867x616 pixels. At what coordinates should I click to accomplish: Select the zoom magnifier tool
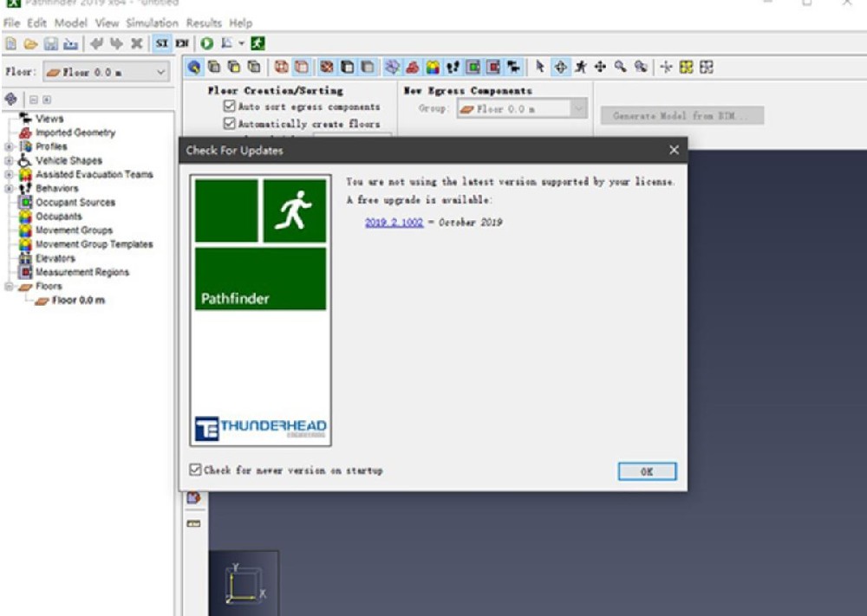[621, 68]
